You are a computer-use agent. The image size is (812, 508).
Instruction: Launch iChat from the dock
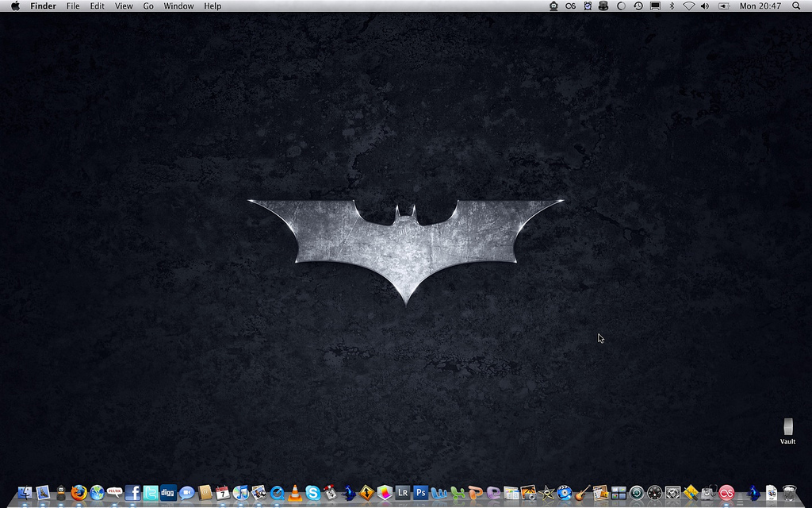coord(186,492)
